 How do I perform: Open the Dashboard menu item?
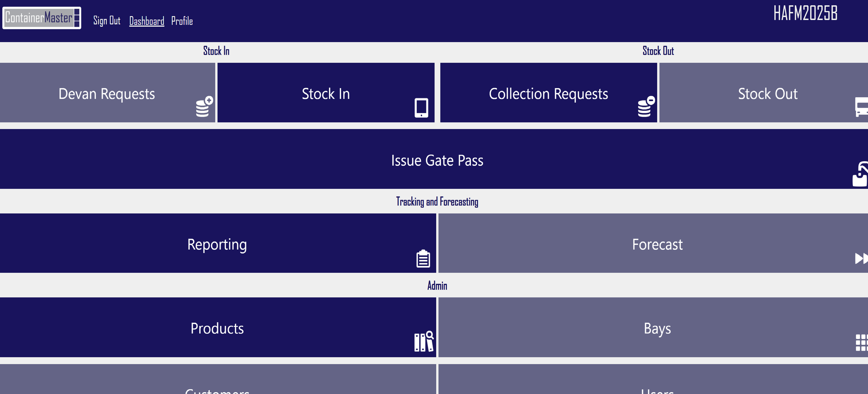146,21
